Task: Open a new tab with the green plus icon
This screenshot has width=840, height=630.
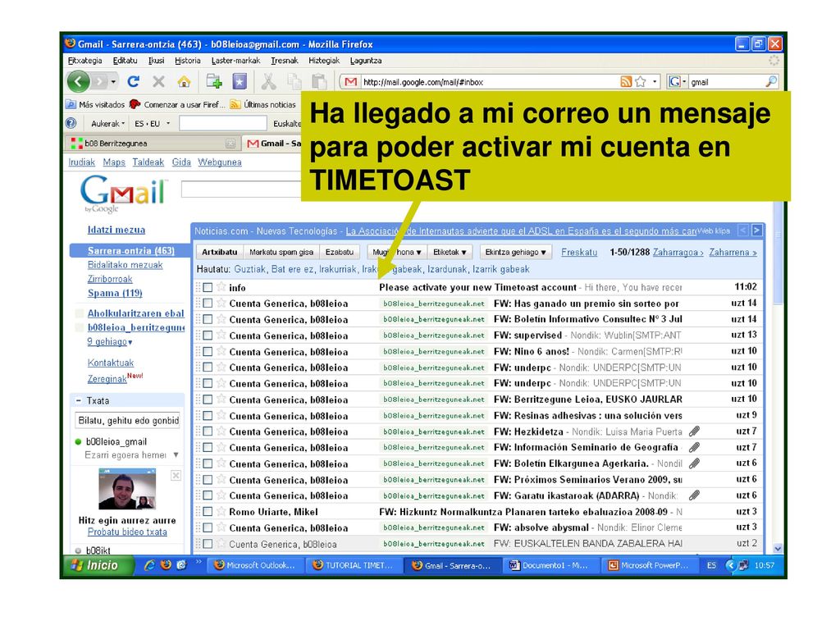Action: (x=214, y=81)
